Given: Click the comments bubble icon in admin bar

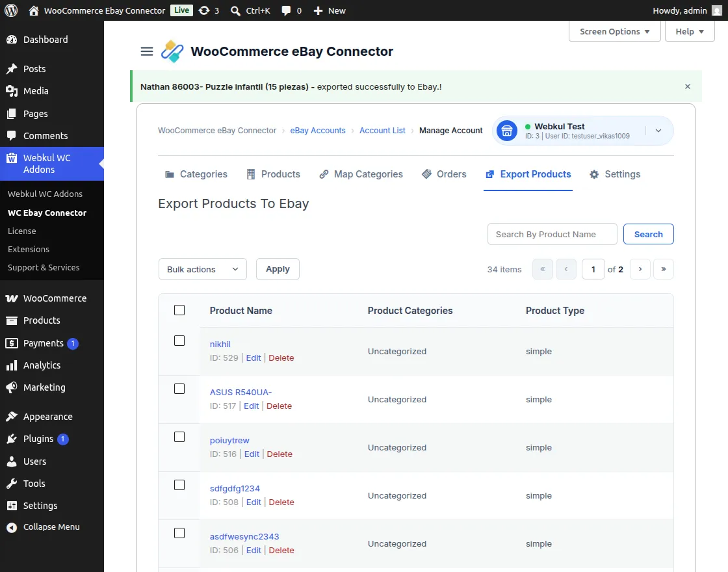Looking at the screenshot, I should pyautogui.click(x=286, y=10).
